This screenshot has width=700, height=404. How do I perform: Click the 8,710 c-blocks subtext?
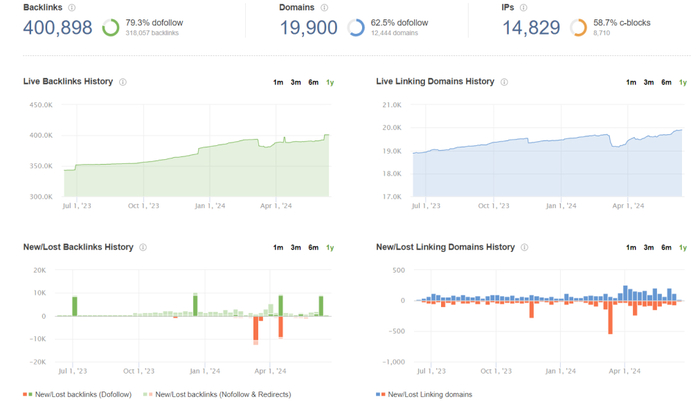click(601, 33)
